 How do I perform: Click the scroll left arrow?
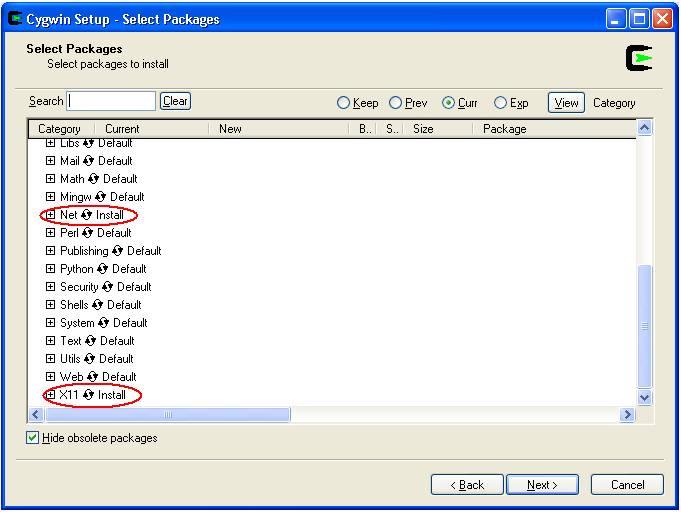(x=36, y=415)
